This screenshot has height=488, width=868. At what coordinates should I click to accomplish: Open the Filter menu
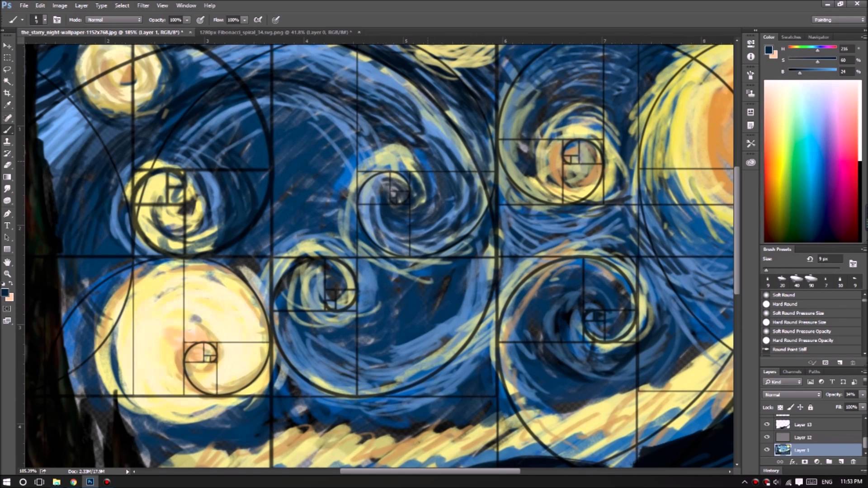143,5
